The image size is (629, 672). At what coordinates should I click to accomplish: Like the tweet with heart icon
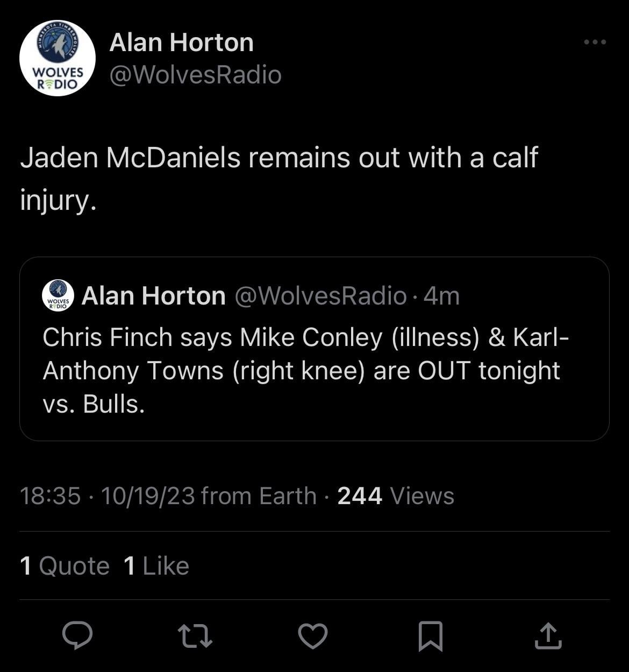pos(313,636)
